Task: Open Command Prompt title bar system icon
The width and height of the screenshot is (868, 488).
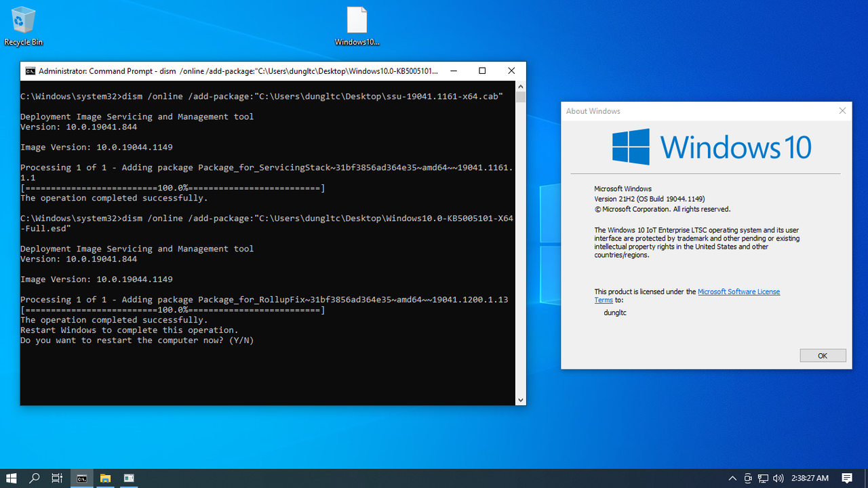Action: click(x=31, y=70)
